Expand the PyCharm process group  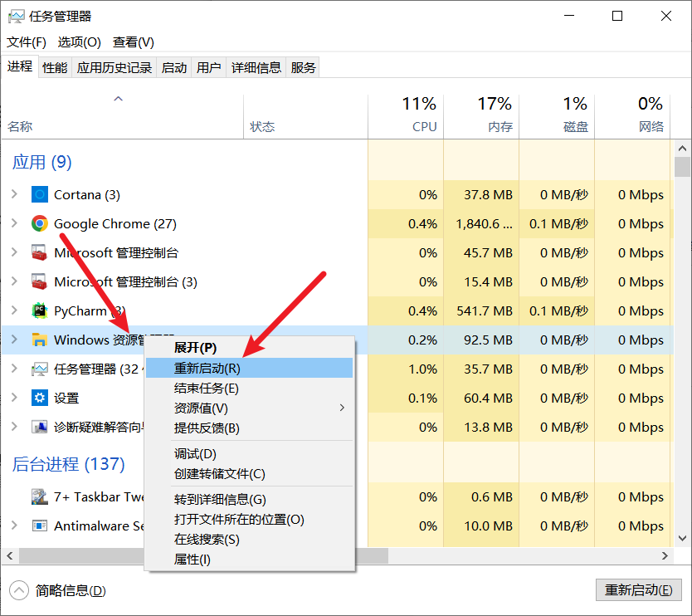pos(14,310)
